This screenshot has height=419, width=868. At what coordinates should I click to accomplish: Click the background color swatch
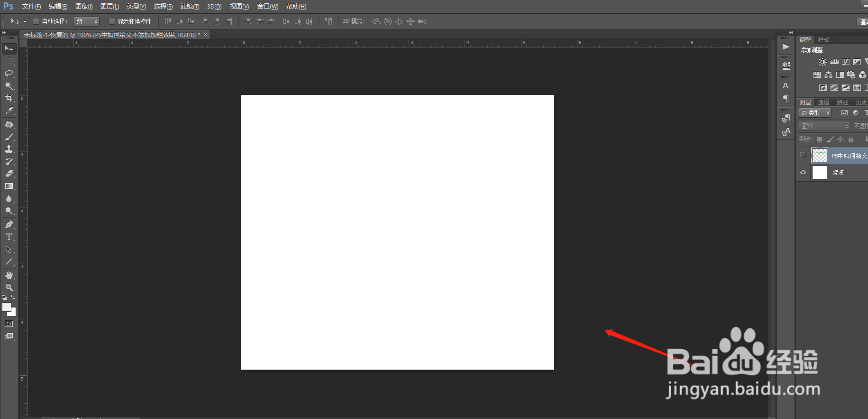point(13,313)
